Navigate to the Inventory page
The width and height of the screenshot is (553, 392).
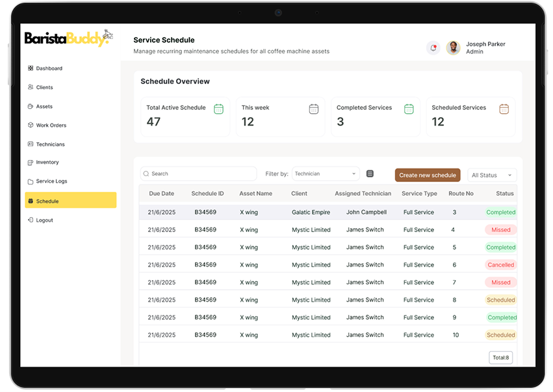(x=47, y=163)
